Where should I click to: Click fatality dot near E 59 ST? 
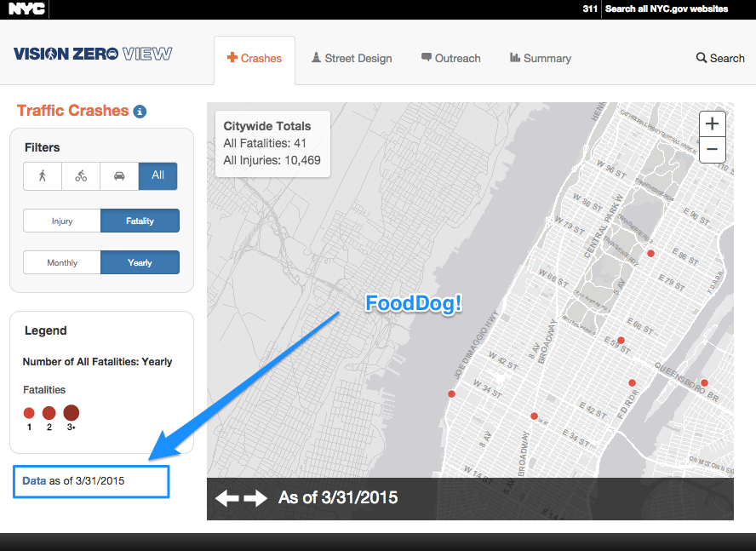pos(621,340)
